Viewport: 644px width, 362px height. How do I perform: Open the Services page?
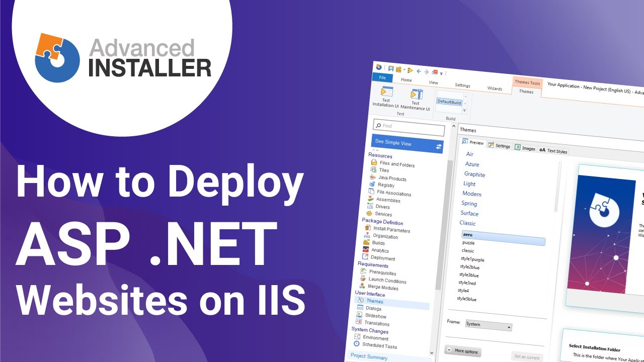[383, 214]
